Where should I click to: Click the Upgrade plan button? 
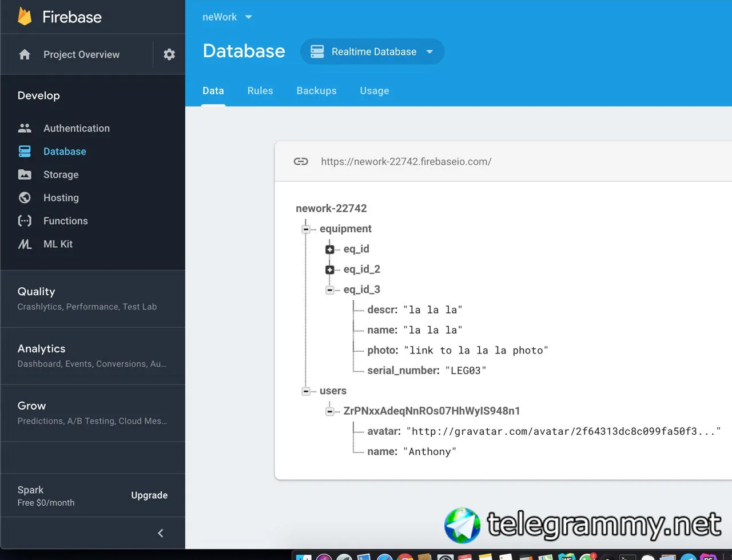click(x=149, y=495)
